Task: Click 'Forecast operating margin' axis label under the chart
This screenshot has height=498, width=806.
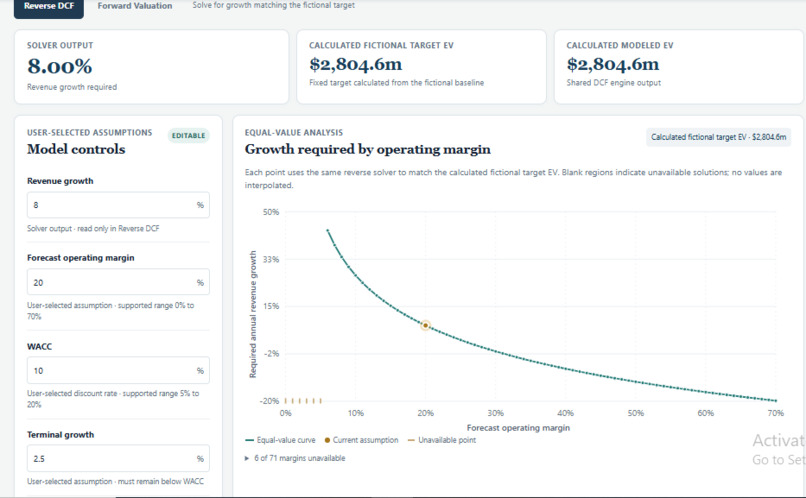Action: (518, 428)
